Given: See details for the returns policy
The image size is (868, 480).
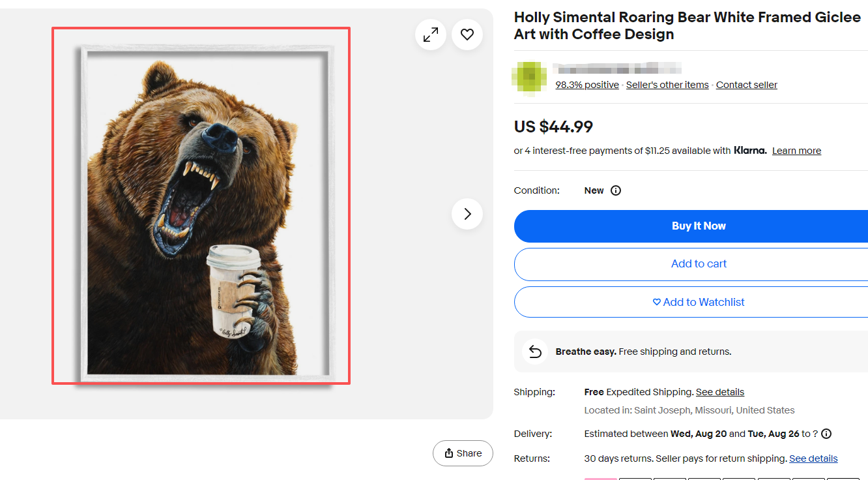Looking at the screenshot, I should click(x=813, y=458).
